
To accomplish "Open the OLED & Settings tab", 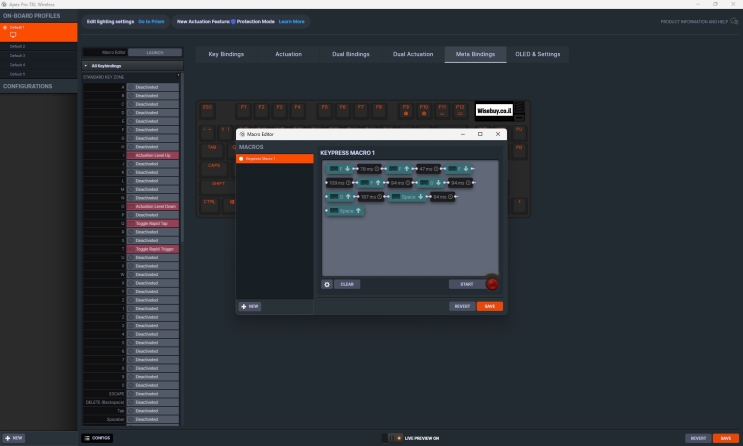I will tap(538, 54).
